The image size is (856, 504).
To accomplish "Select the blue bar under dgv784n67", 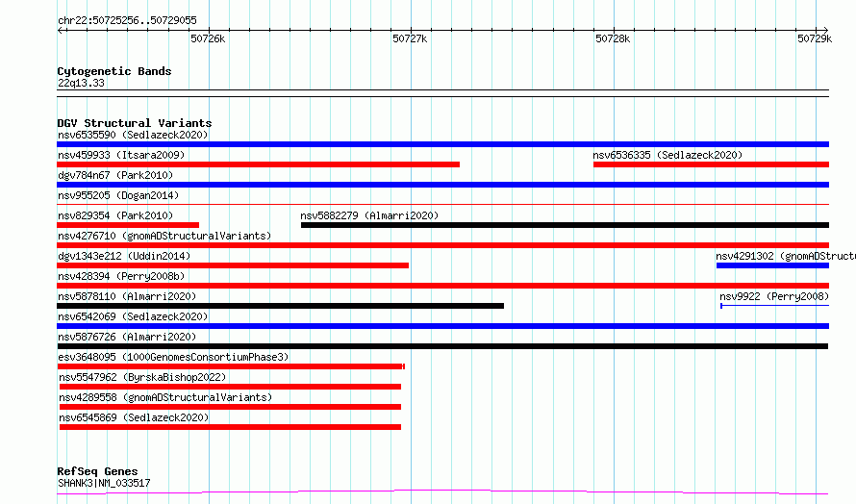I will pos(442,185).
